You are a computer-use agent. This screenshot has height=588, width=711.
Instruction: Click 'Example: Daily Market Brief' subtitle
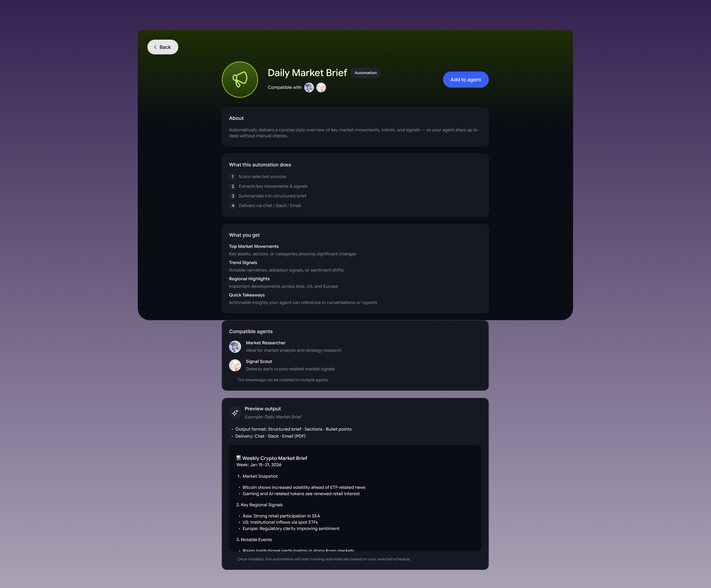[273, 417]
